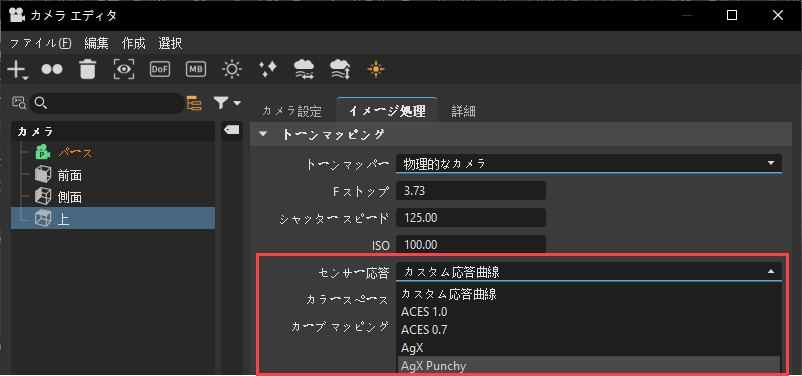The height and width of the screenshot is (376, 802).
Task: Switch to the 詳細 tab
Action: click(x=463, y=111)
